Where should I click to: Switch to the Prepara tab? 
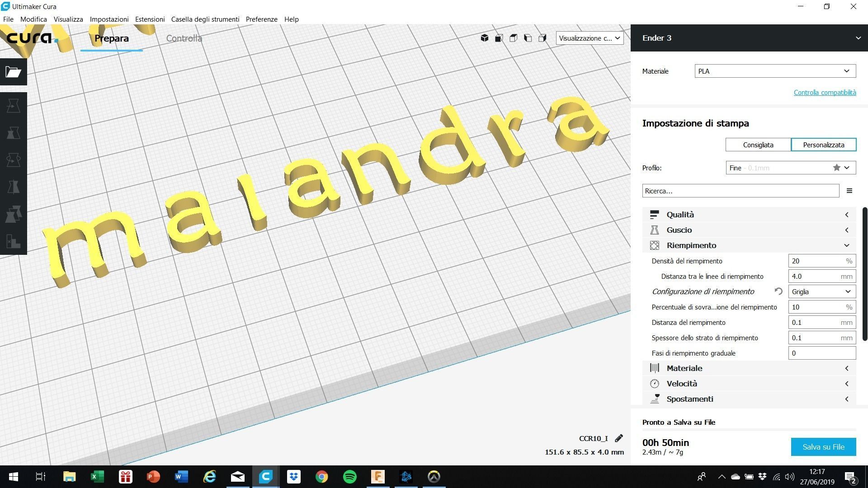pyautogui.click(x=112, y=38)
